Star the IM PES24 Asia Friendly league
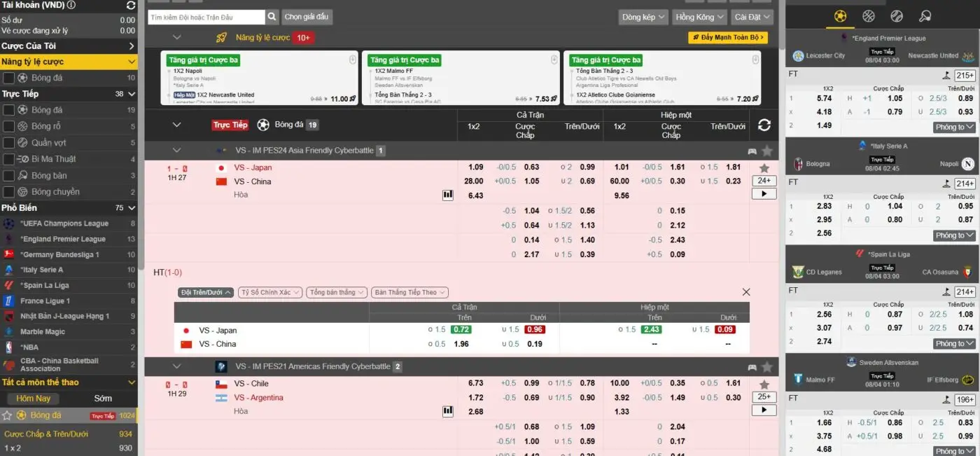Screen dimensions: 980x456 (767, 151)
